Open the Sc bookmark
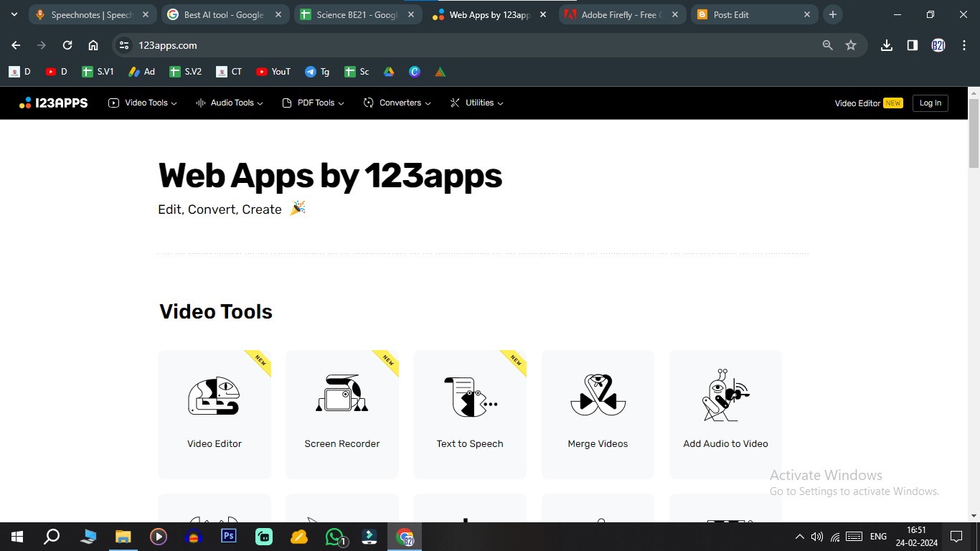980x551 pixels. 357,72
